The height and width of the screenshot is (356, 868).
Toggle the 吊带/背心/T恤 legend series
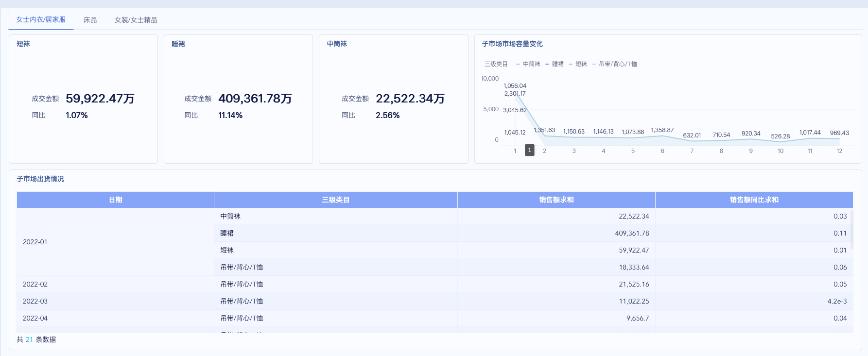click(x=615, y=64)
